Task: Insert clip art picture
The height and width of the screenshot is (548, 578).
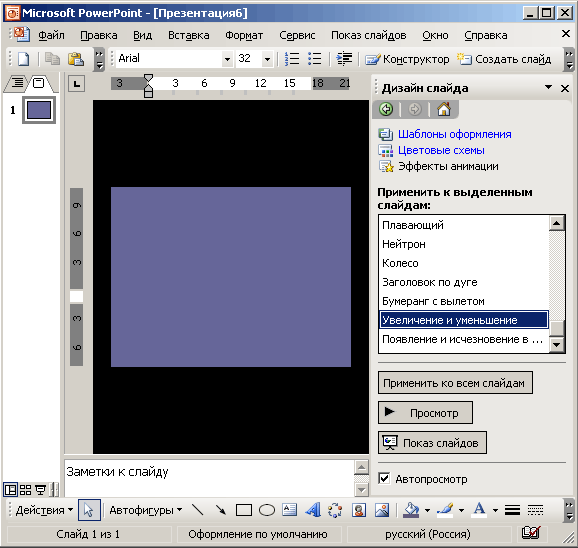Action: coord(358,510)
